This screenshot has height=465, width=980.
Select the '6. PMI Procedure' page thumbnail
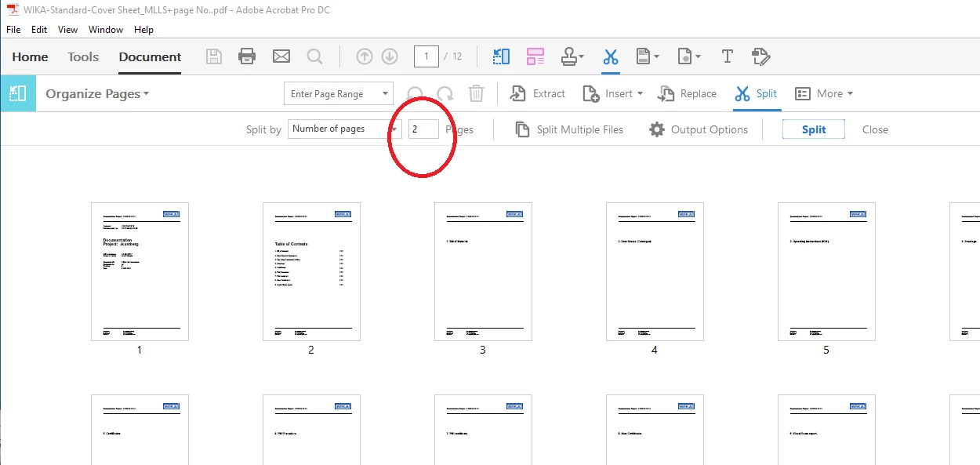point(311,430)
